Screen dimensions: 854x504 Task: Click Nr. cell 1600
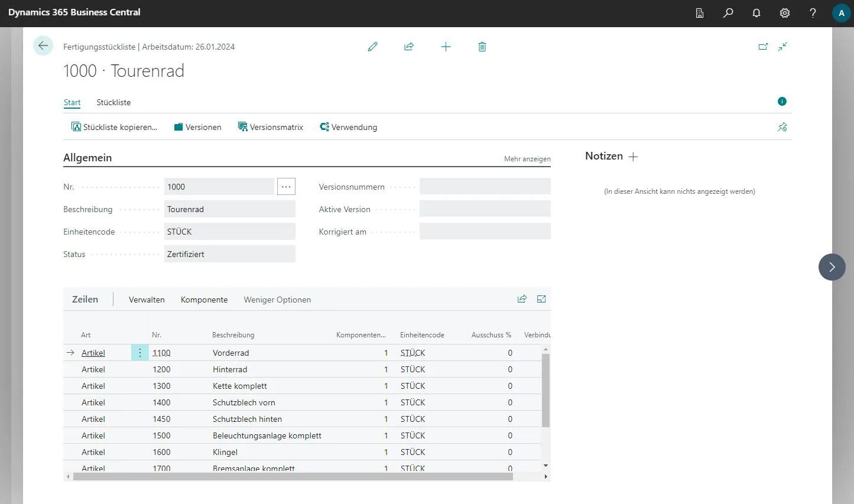(161, 452)
